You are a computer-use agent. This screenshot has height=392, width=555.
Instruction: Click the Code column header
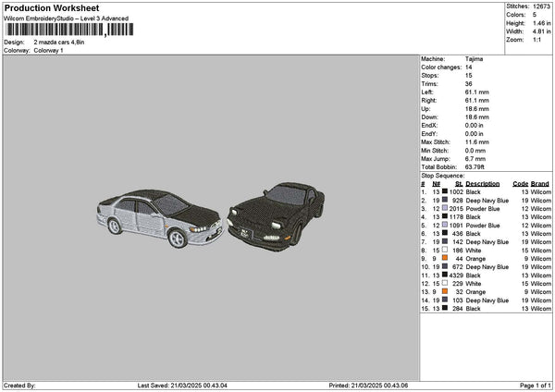click(x=520, y=184)
